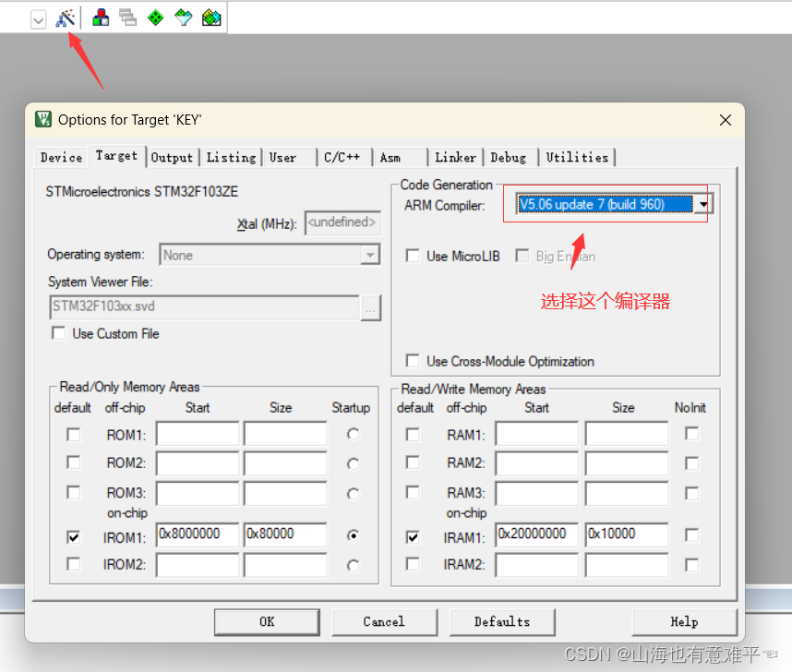Viewport: 792px width, 672px height.
Task: Click the IROM2 Size field
Action: pyautogui.click(x=285, y=565)
